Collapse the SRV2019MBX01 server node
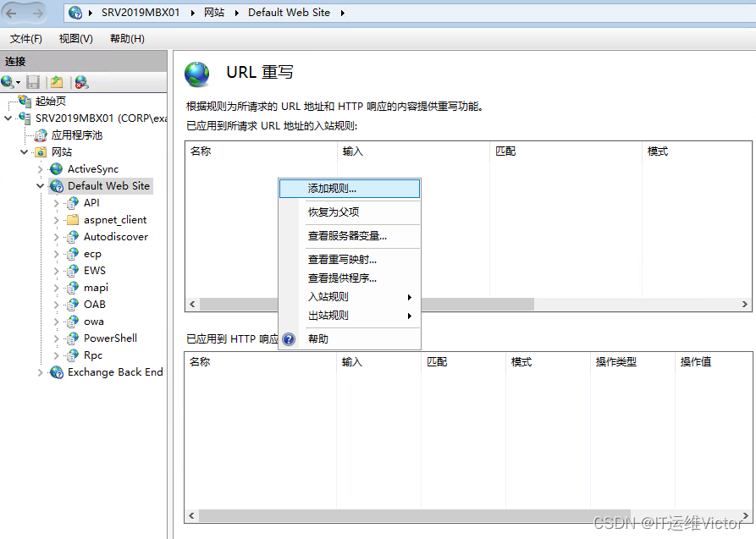This screenshot has height=539, width=756. point(8,118)
